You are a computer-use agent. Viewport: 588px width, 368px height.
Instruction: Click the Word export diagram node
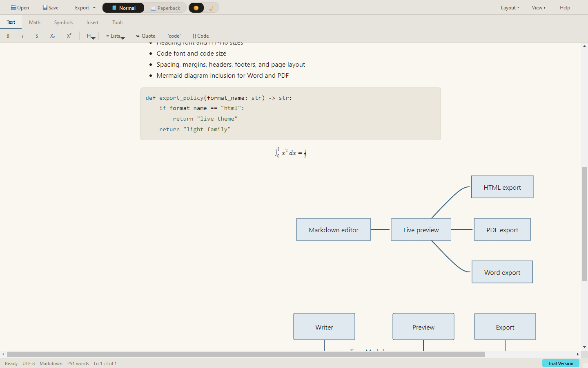click(x=502, y=272)
